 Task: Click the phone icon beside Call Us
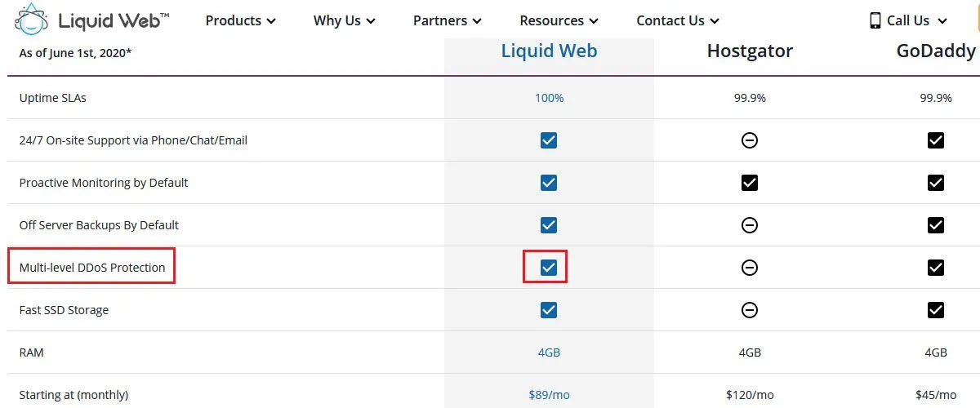[875, 20]
